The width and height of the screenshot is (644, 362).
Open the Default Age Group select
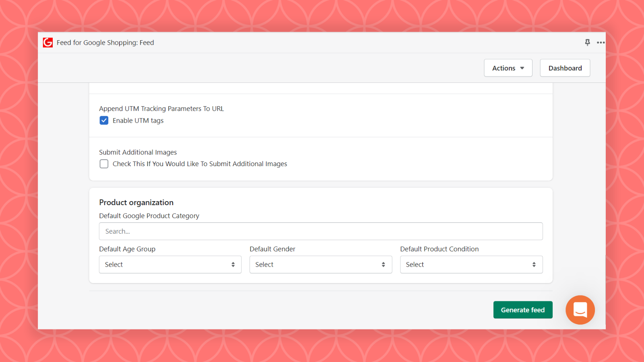click(x=170, y=264)
